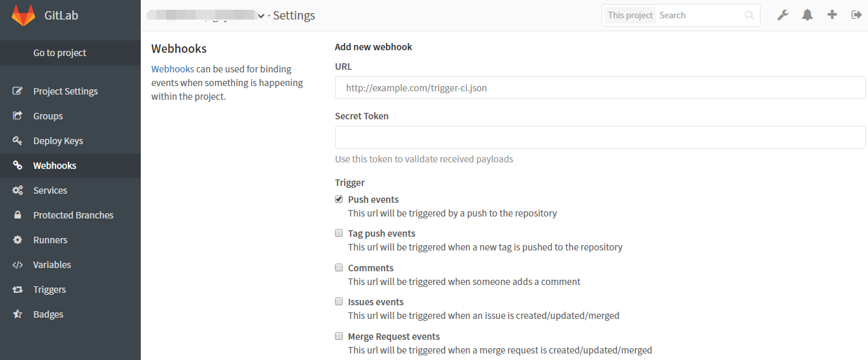This screenshot has height=360, width=868.
Task: Check the Merge Request events checkbox
Action: pyautogui.click(x=339, y=337)
